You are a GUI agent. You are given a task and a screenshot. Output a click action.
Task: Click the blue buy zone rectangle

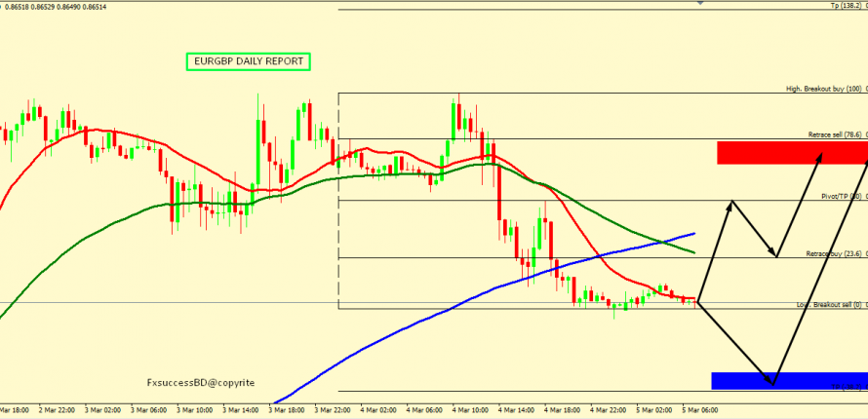point(788,380)
